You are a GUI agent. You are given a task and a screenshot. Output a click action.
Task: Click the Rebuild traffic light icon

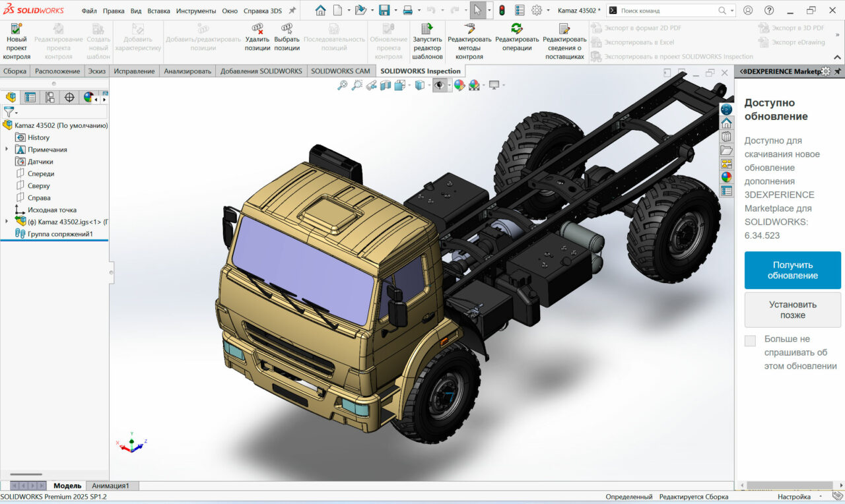pyautogui.click(x=502, y=11)
